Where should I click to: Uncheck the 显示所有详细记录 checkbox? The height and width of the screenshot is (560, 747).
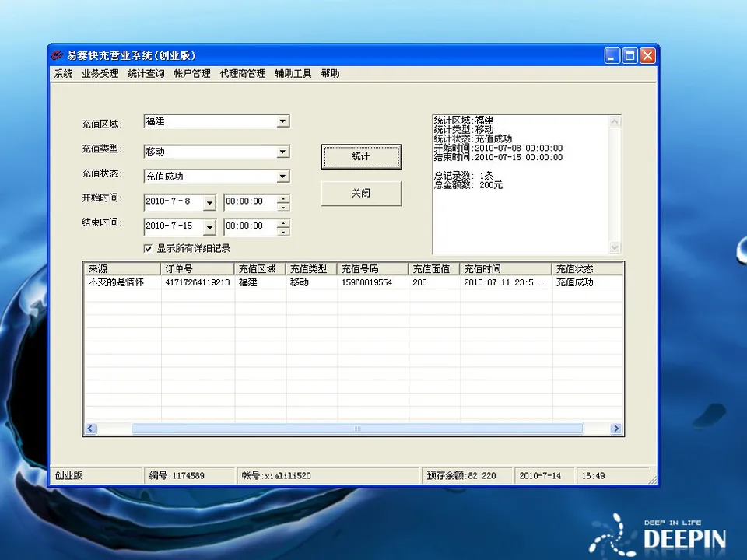[148, 248]
